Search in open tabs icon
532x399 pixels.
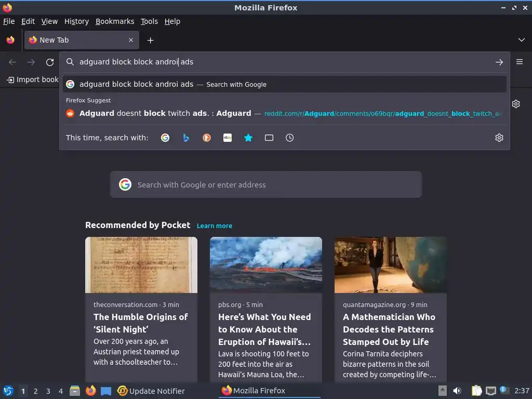pos(269,138)
